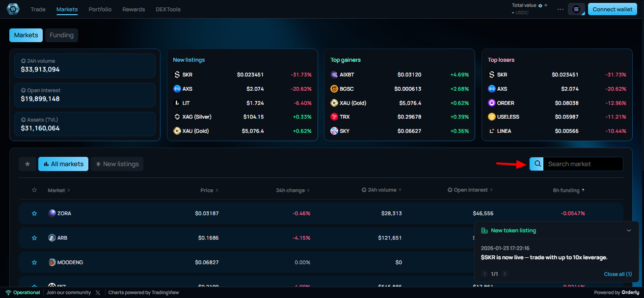The height and width of the screenshot is (298, 644).
Task: Open the three-dot more options menu
Action: pos(561,9)
